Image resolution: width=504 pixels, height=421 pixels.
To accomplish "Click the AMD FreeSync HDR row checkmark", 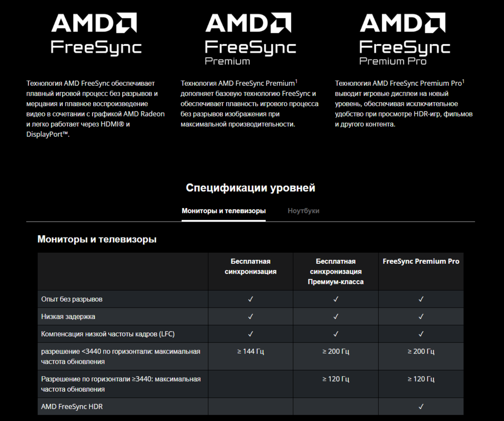I will [x=421, y=407].
